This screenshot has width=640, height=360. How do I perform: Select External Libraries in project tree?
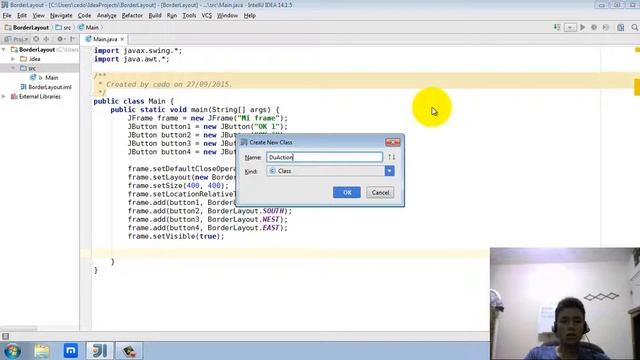click(x=36, y=97)
